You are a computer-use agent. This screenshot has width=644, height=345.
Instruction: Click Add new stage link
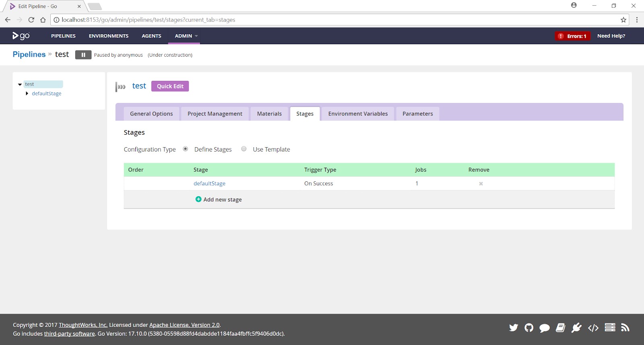(x=222, y=199)
